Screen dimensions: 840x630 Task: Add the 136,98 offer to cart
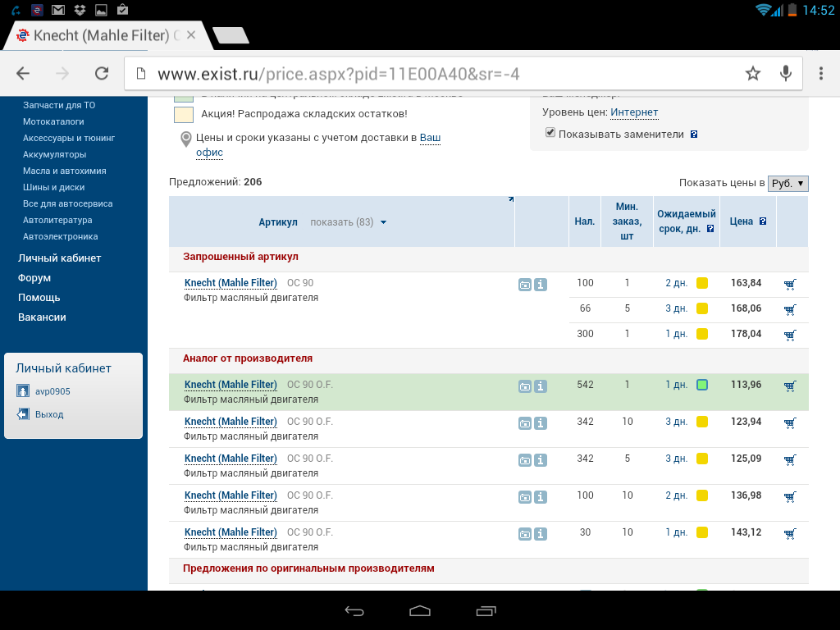[790, 496]
